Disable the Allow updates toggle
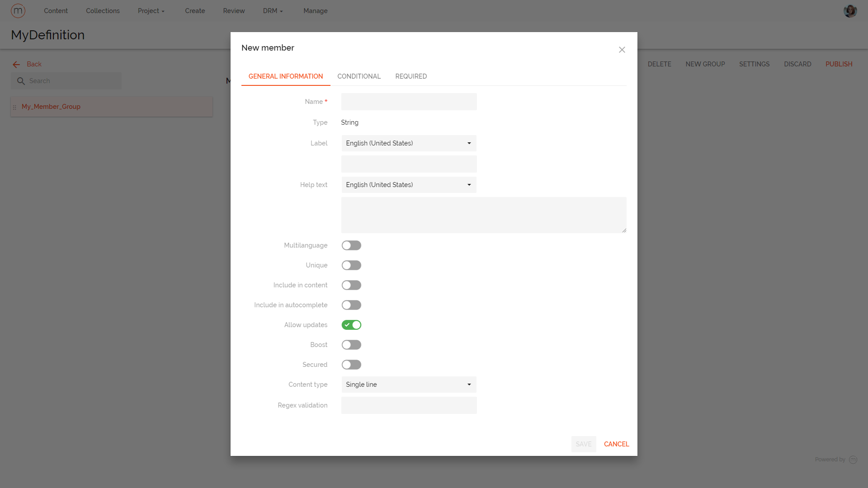 [351, 325]
